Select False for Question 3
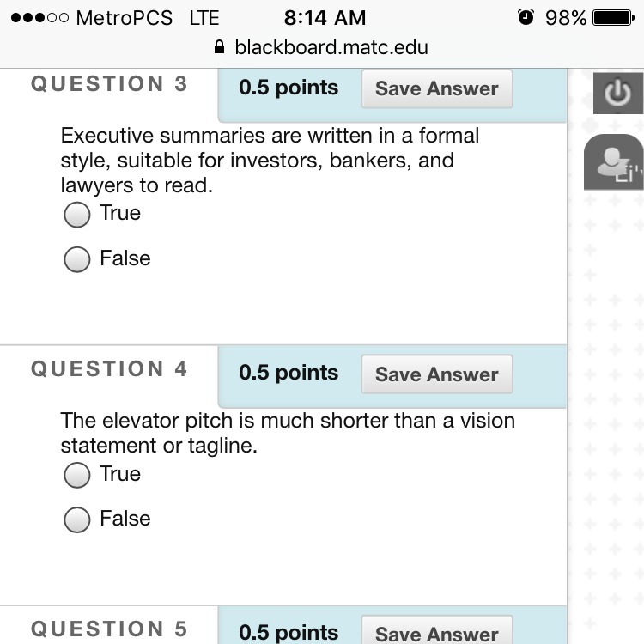644x644 pixels. coord(77,259)
